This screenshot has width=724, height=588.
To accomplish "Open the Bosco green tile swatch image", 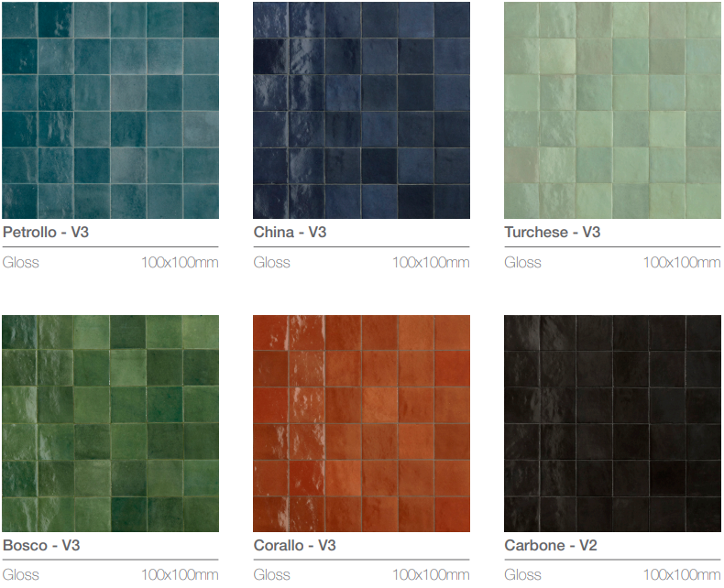I will tap(110, 423).
